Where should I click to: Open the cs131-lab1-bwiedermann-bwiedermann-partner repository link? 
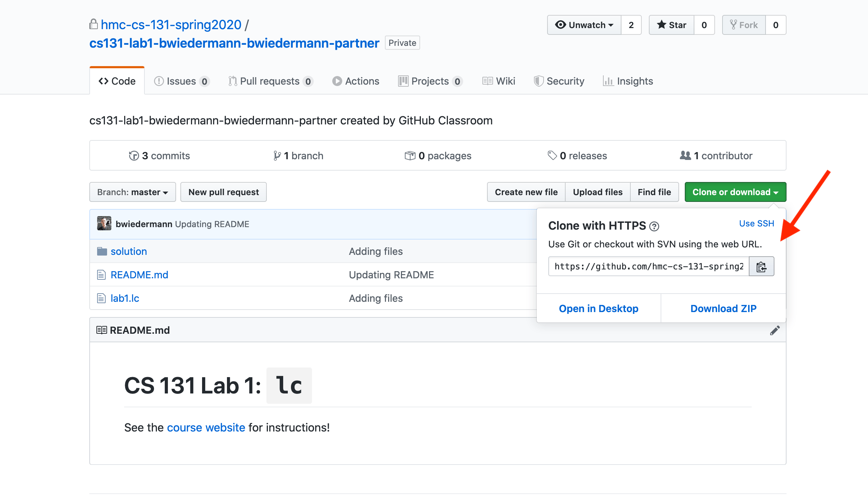[x=234, y=43]
